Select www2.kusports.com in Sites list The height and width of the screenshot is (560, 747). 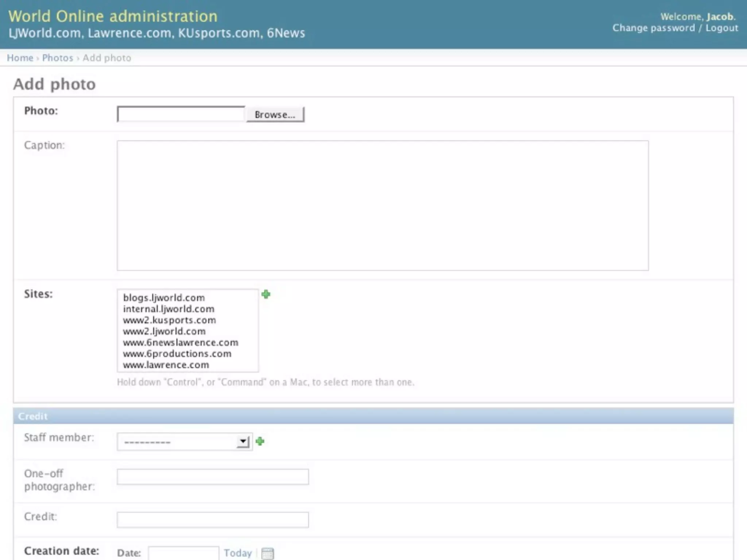coord(169,320)
